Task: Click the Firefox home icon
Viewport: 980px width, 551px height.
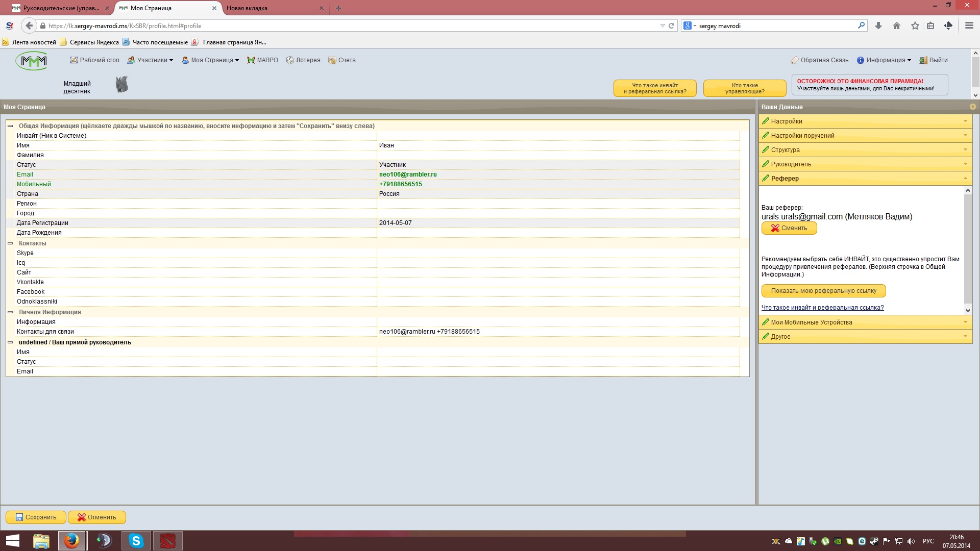Action: [896, 26]
